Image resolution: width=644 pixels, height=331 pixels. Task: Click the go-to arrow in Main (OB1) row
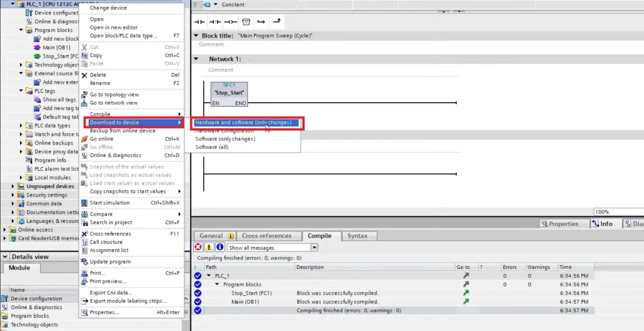[x=466, y=301]
